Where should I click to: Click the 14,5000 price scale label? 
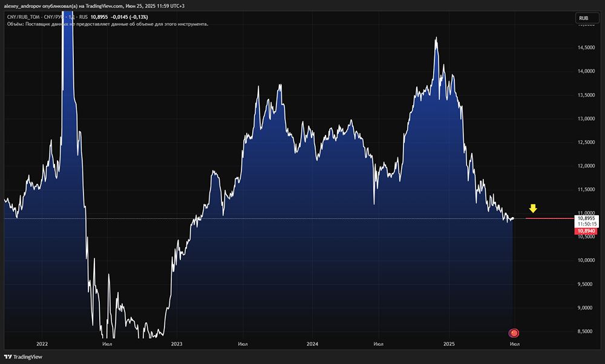tap(586, 47)
